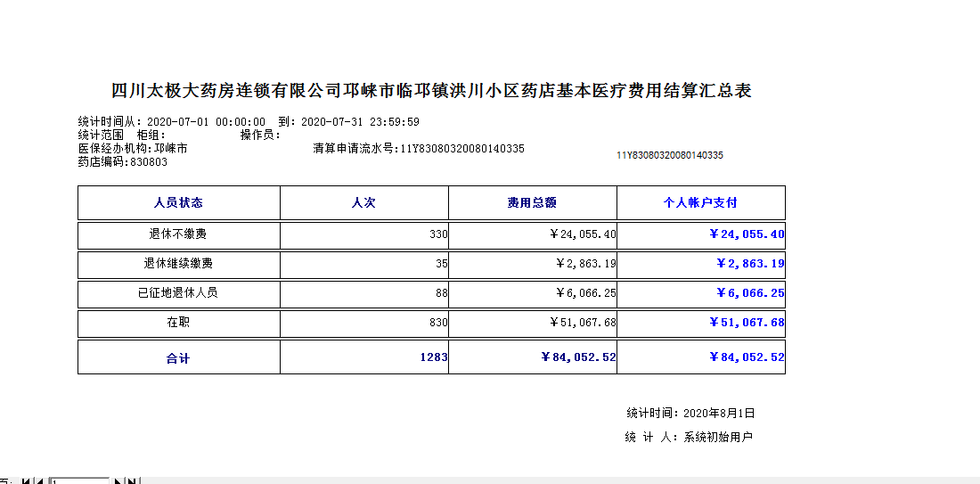The height and width of the screenshot is (484, 980).
Task: Click the page number input box
Action: 79,480
